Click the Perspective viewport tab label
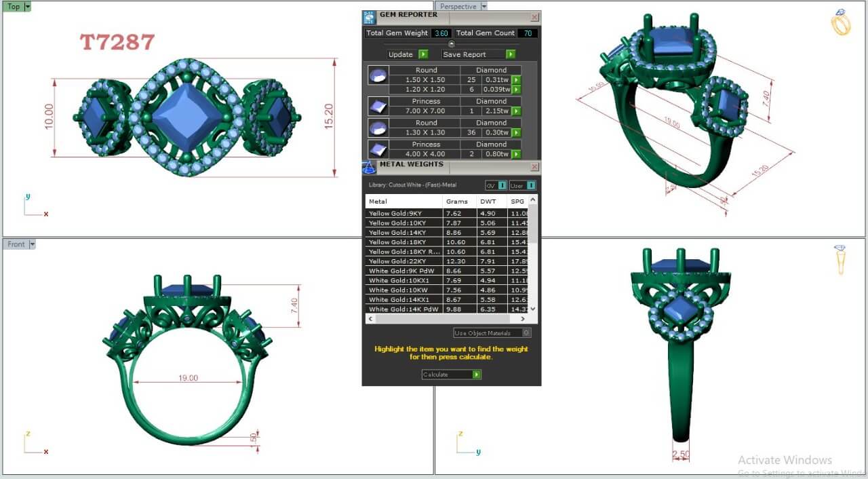 click(458, 6)
